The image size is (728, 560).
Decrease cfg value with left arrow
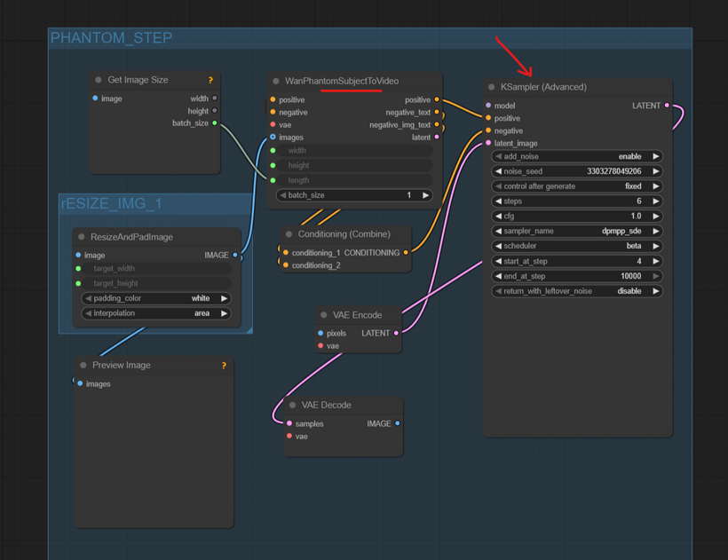499,217
